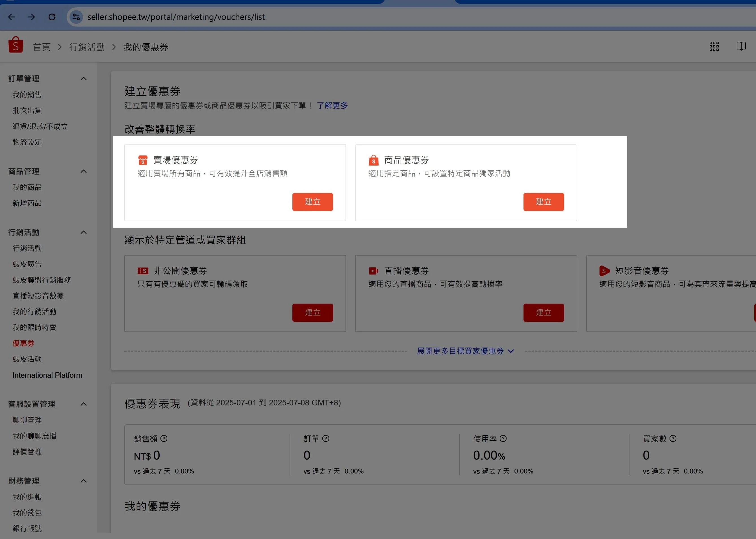Open 行銷活動 item under marketing section
The height and width of the screenshot is (539, 756).
[27, 248]
